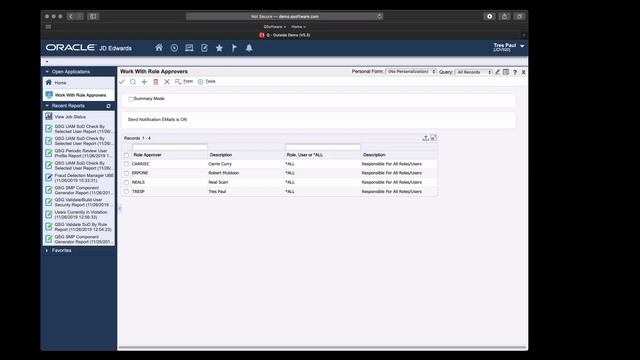Viewport: 640px width, 360px height.
Task: Refresh the Recent Reports list icon
Action: point(108,106)
